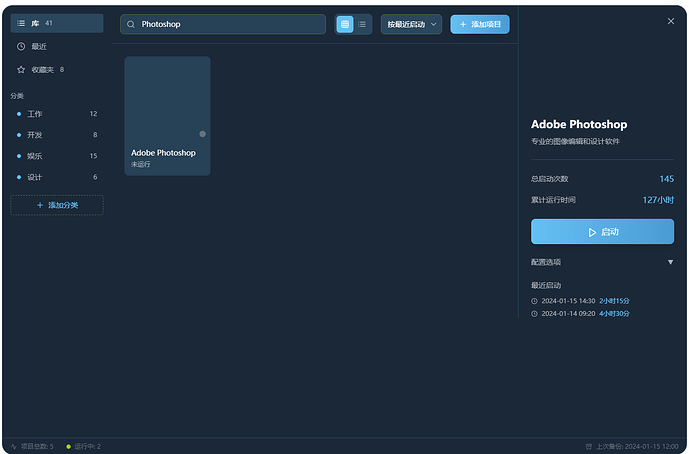Click the gray status dot on Photoshop card
This screenshot has width=689, height=454.
click(202, 134)
